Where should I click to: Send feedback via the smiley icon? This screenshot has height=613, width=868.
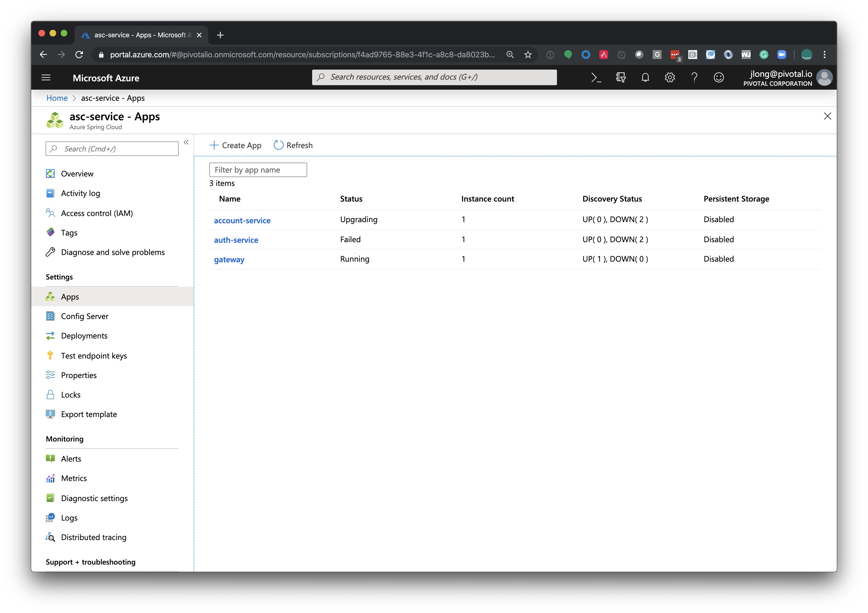[x=719, y=78]
